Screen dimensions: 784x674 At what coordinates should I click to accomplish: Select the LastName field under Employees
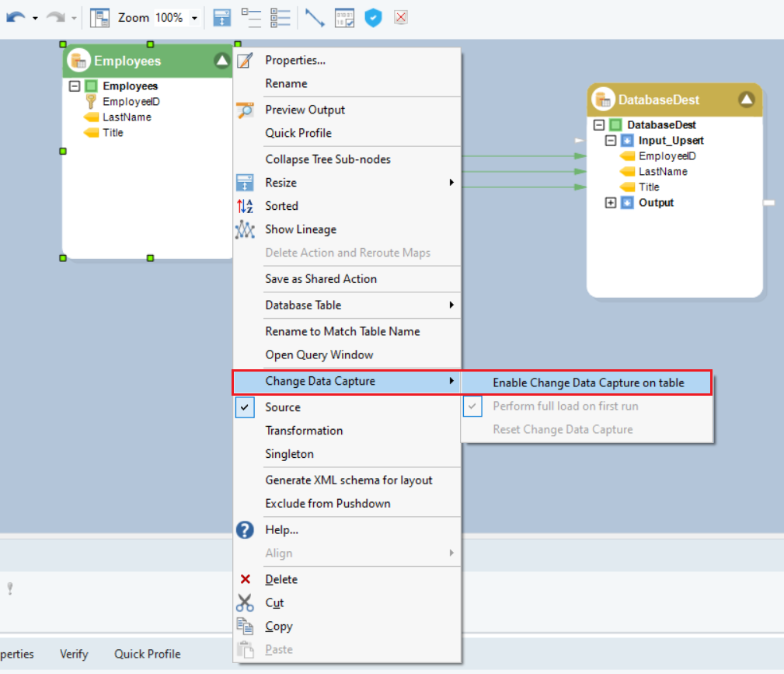pos(127,117)
